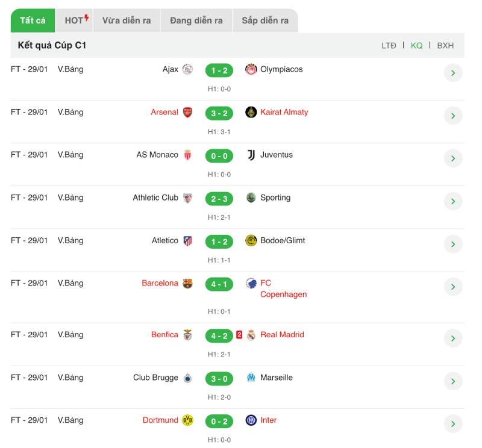
Task: Click the Kết quả Cúp C1 heading
Action: (52, 46)
